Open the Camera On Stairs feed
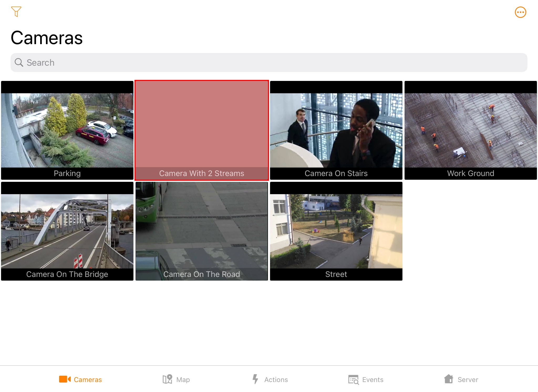The width and height of the screenshot is (538, 392). tap(336, 130)
